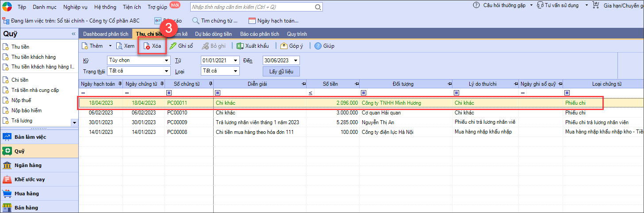Open the Góp ý feedback icon
The height and width of the screenshot is (213, 644).
pyautogui.click(x=284, y=46)
